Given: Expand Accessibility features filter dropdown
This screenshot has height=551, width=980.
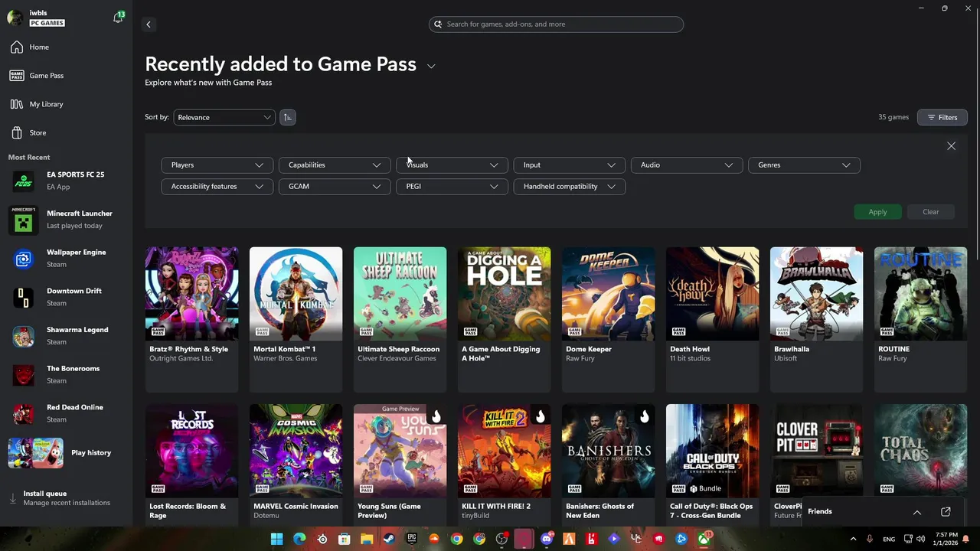Looking at the screenshot, I should [x=217, y=187].
